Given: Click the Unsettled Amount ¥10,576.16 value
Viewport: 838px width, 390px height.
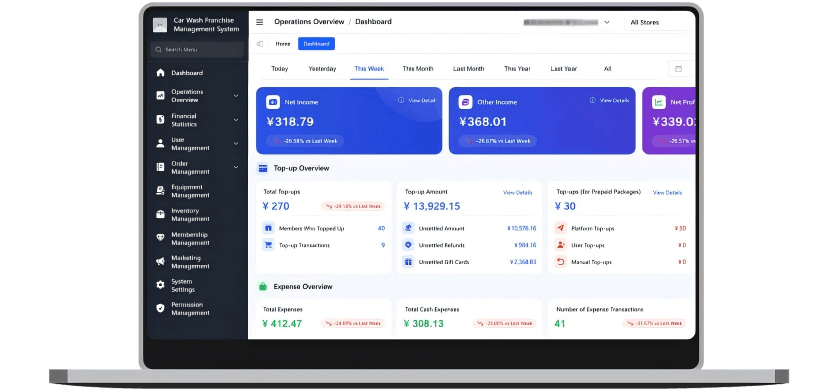Looking at the screenshot, I should pyautogui.click(x=522, y=228).
